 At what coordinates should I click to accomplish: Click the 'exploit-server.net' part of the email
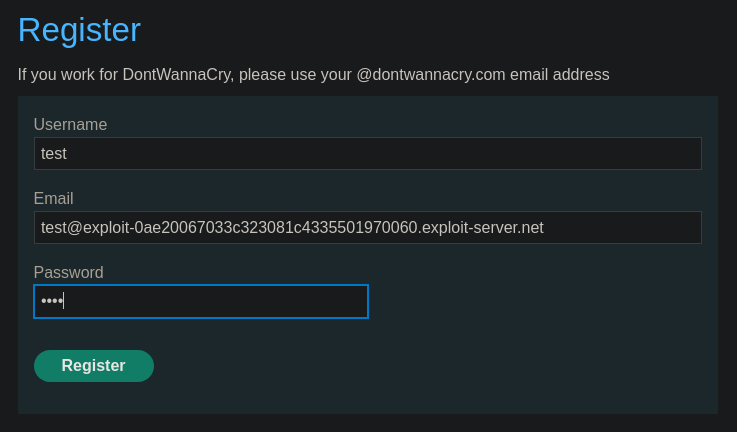click(483, 228)
